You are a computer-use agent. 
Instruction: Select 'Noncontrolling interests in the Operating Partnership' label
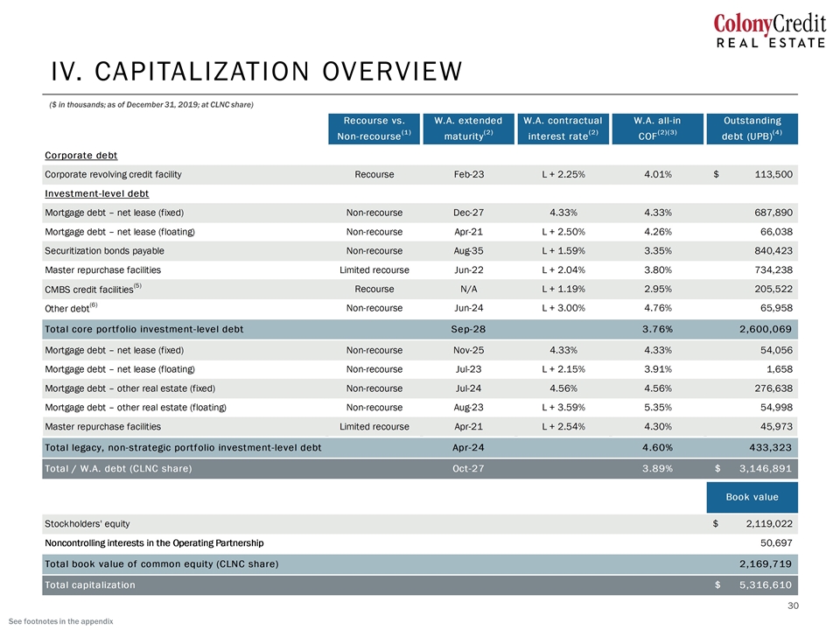click(x=154, y=543)
